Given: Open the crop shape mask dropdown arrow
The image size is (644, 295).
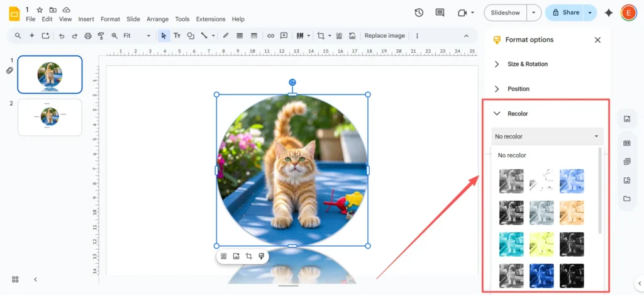Looking at the screenshot, I should [x=330, y=36].
